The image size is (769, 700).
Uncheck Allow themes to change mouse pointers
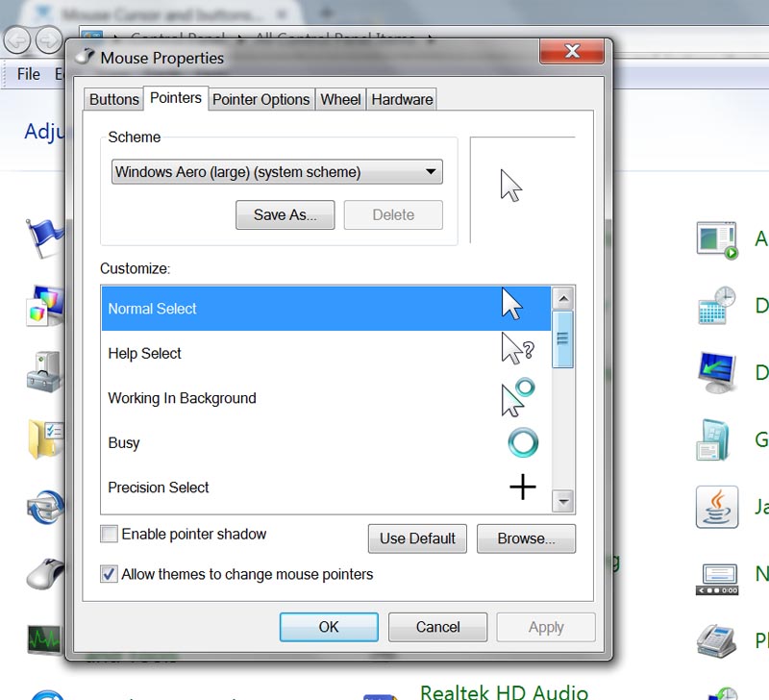click(110, 574)
